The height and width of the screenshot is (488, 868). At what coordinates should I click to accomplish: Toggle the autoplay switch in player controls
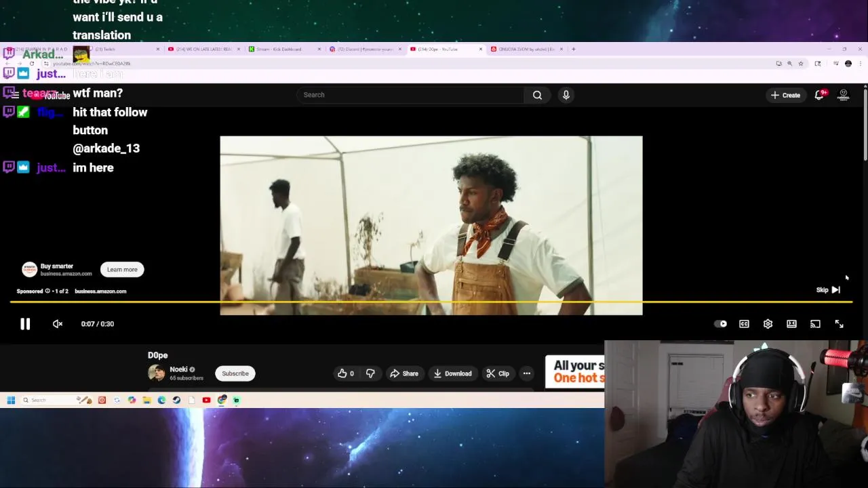720,324
